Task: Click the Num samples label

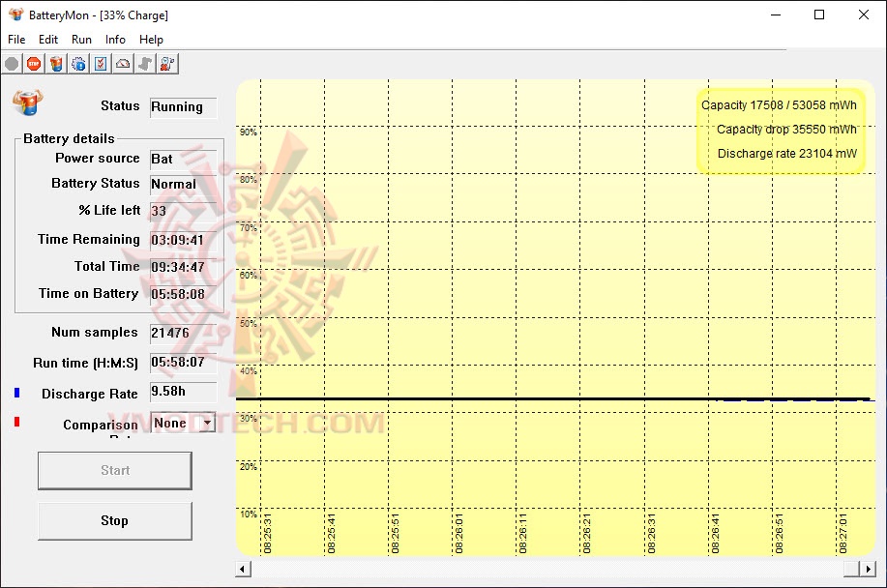Action: coord(95,332)
